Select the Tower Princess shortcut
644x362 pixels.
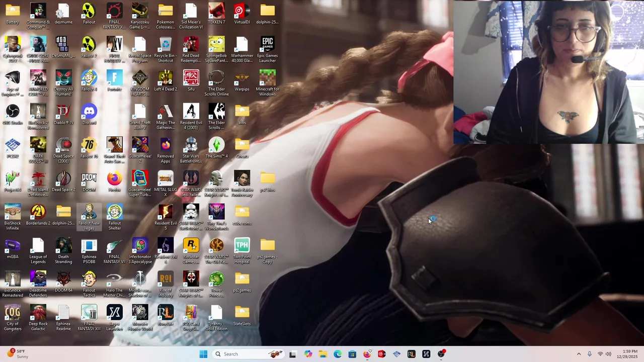[x=216, y=284]
